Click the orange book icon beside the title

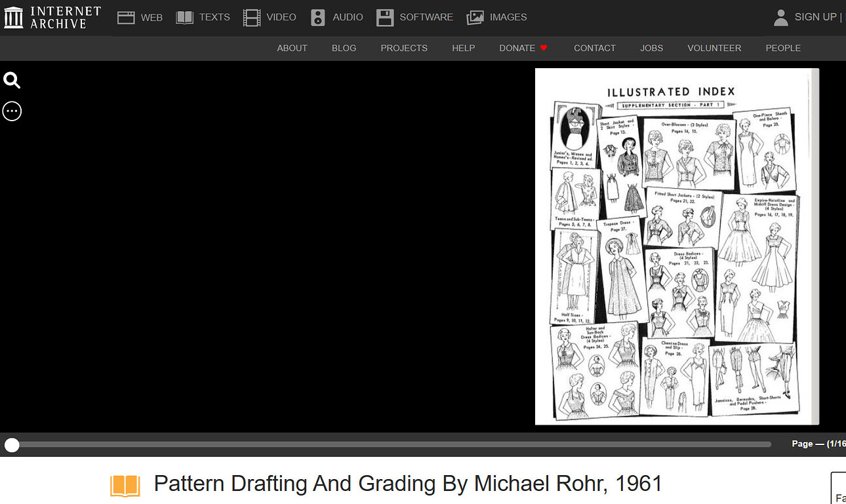[125, 483]
